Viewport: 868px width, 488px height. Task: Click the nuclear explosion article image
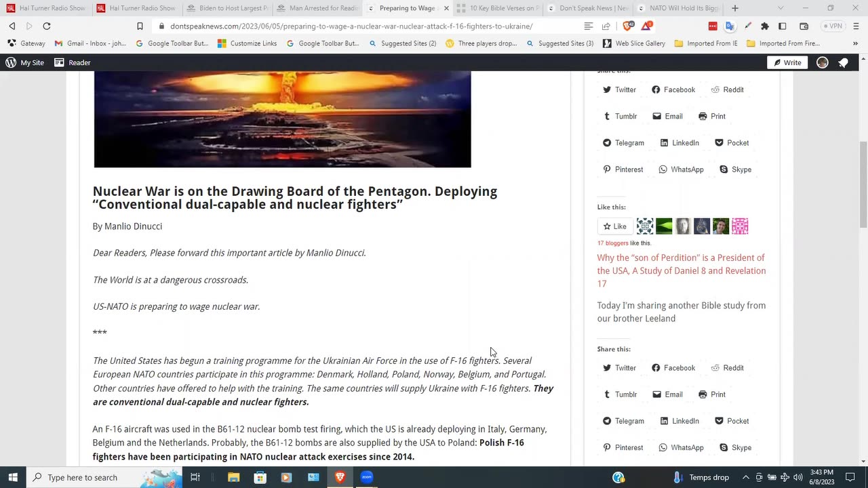pos(282,119)
